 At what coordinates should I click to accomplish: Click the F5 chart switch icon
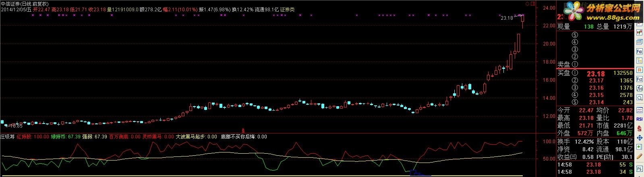639,169
